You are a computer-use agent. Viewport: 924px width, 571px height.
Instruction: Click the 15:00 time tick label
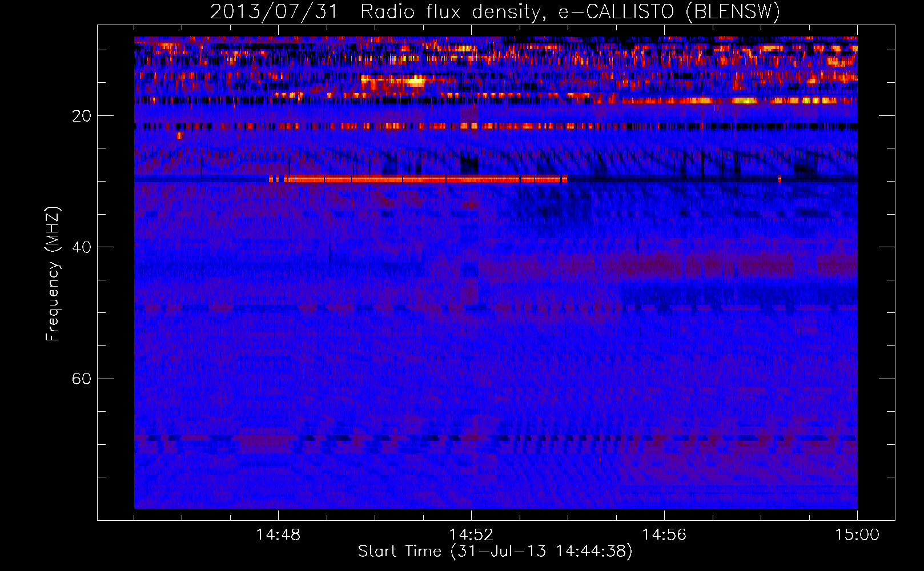point(857,535)
